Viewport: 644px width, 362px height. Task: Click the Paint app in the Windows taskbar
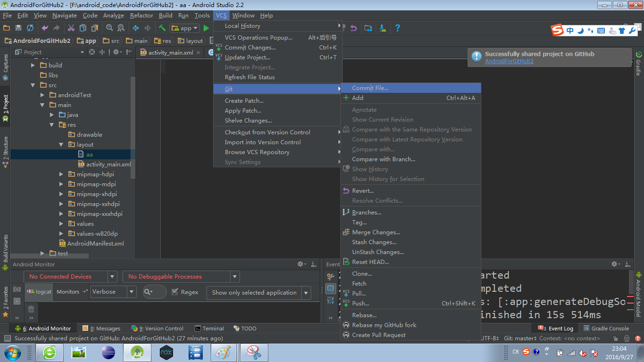(x=224, y=352)
